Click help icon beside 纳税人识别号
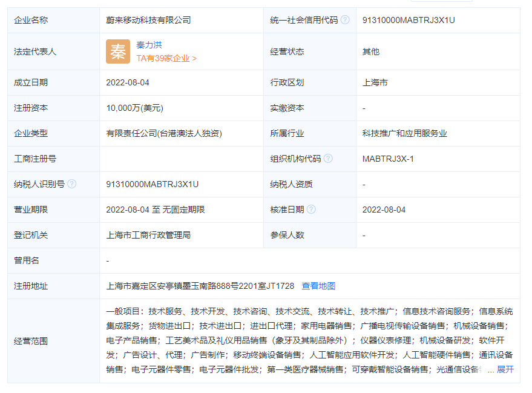 tap(71, 184)
